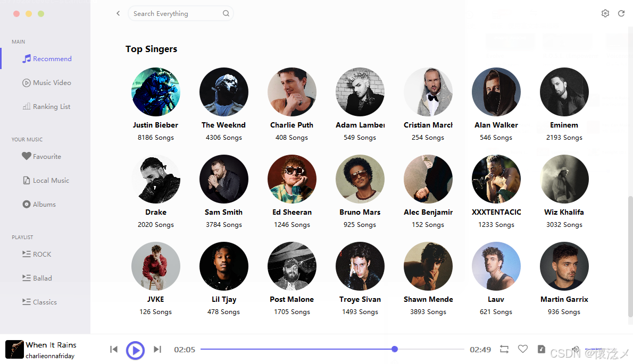Open Ed Sheeran's singer avatar
This screenshot has width=633, height=364.
click(x=292, y=179)
